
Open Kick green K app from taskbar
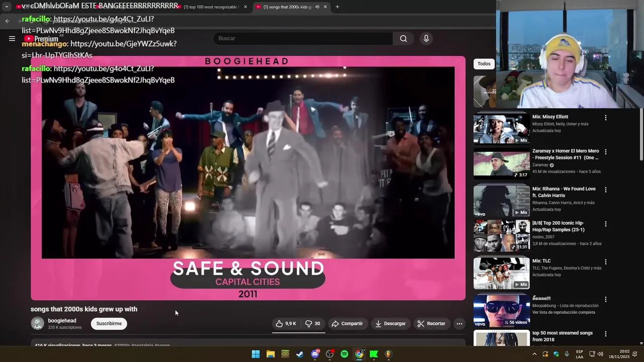pos(374,354)
